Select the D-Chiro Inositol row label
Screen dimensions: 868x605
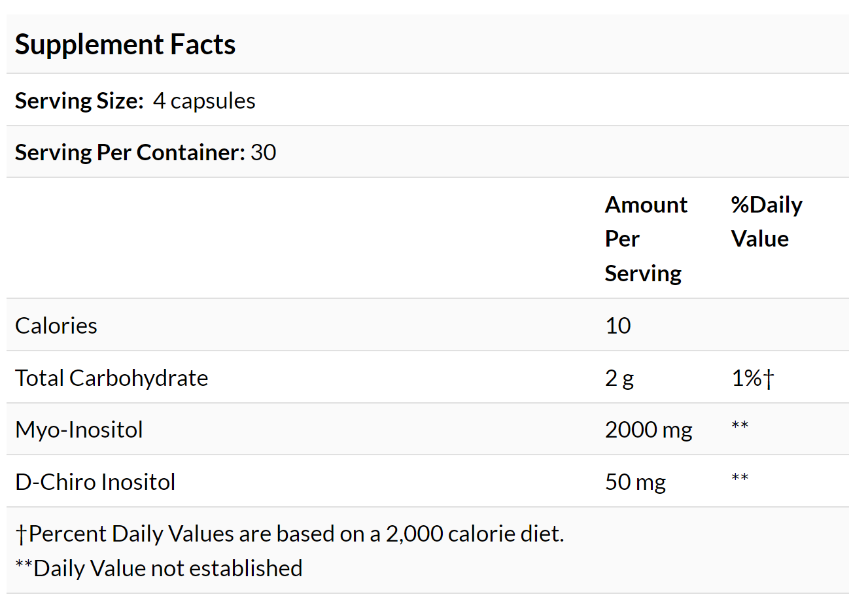pyautogui.click(x=95, y=482)
